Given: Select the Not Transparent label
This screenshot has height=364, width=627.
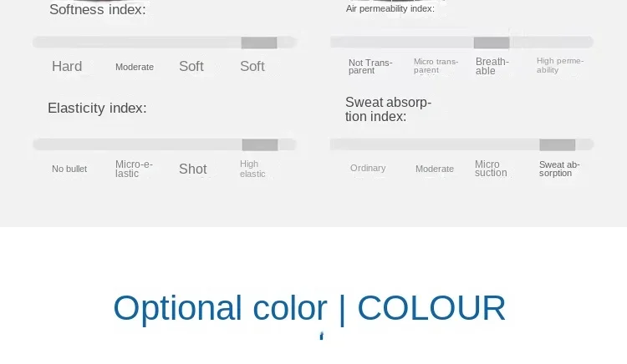Looking at the screenshot, I should [x=370, y=67].
